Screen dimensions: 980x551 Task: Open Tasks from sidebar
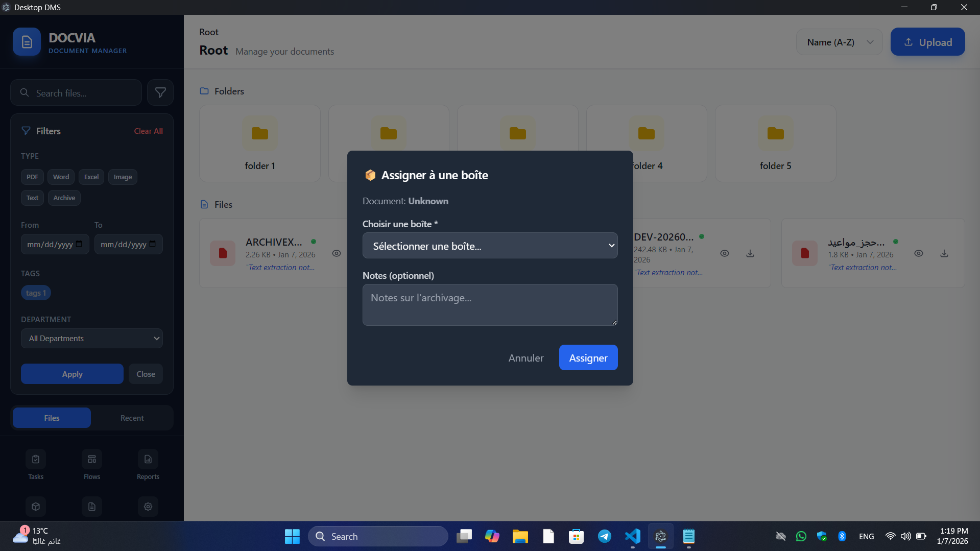pyautogui.click(x=36, y=465)
